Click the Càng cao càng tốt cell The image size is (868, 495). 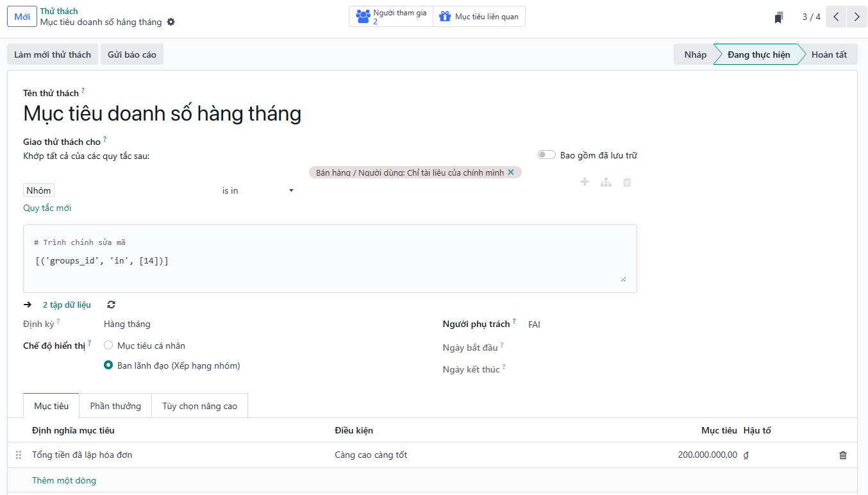(371, 455)
